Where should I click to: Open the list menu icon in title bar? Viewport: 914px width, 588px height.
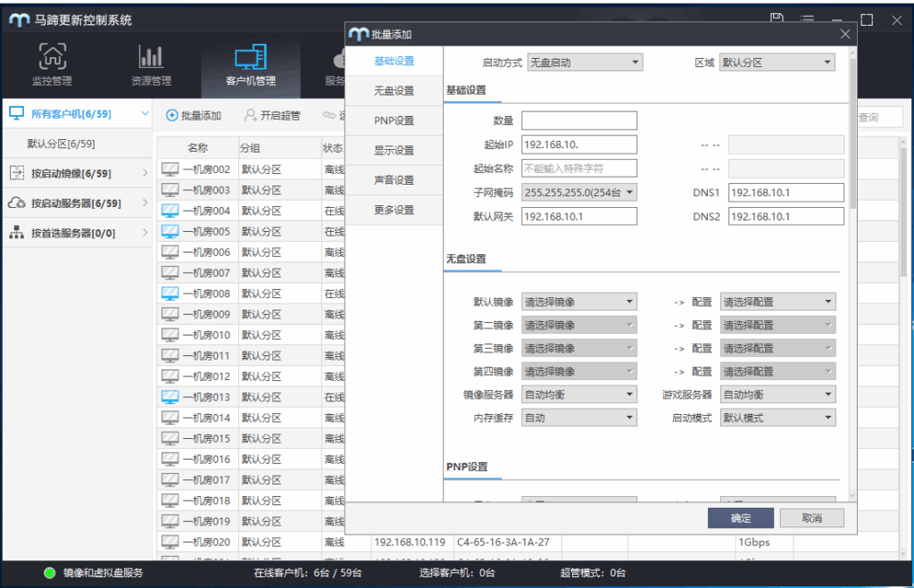pos(808,20)
